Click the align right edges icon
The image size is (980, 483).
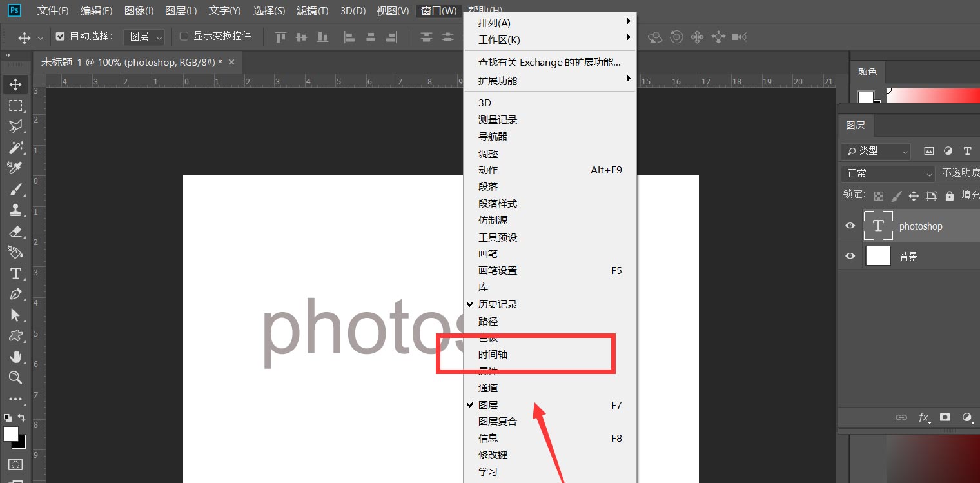coord(391,37)
